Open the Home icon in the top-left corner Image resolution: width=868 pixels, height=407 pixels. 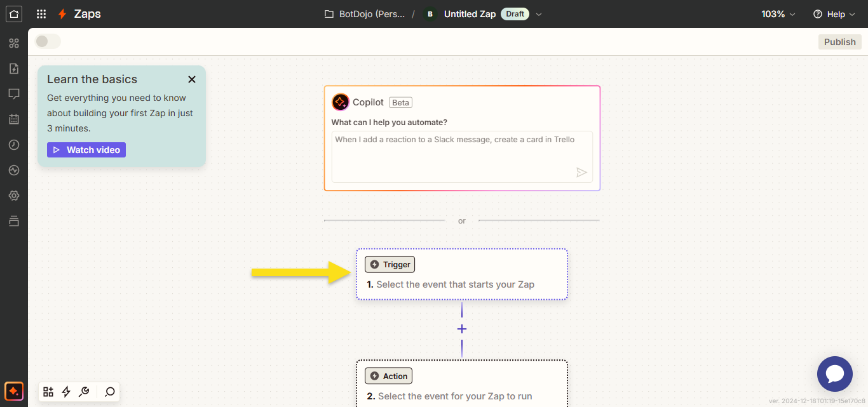point(14,14)
